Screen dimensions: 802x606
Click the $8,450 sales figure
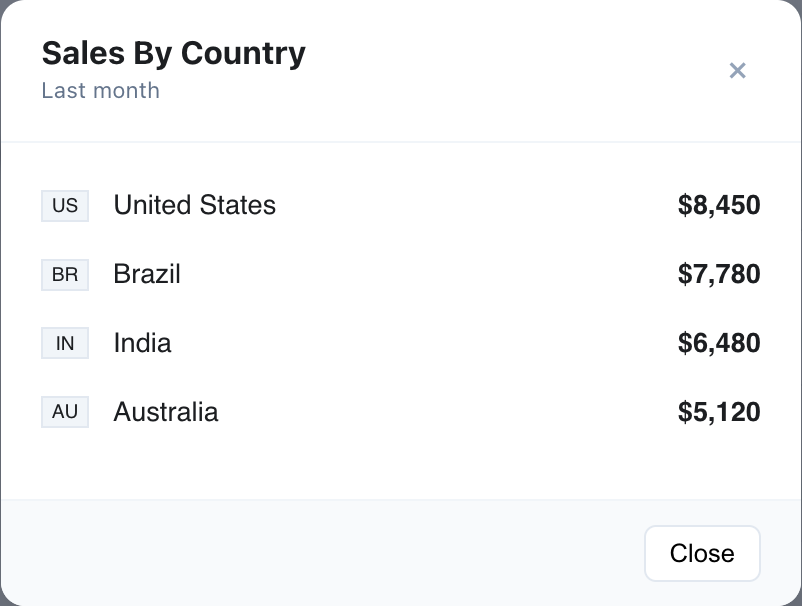point(720,206)
